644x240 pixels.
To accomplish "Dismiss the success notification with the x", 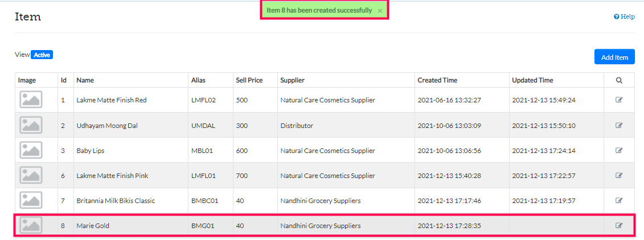I will [380, 11].
